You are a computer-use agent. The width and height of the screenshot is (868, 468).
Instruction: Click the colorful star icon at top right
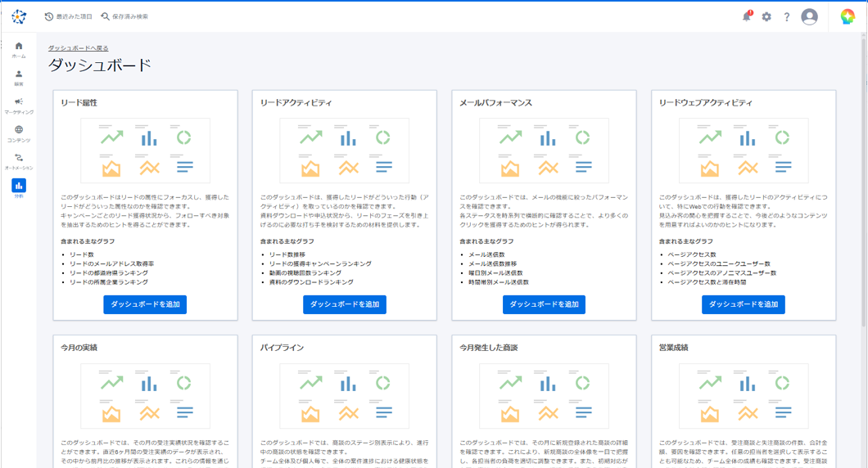coord(848,16)
